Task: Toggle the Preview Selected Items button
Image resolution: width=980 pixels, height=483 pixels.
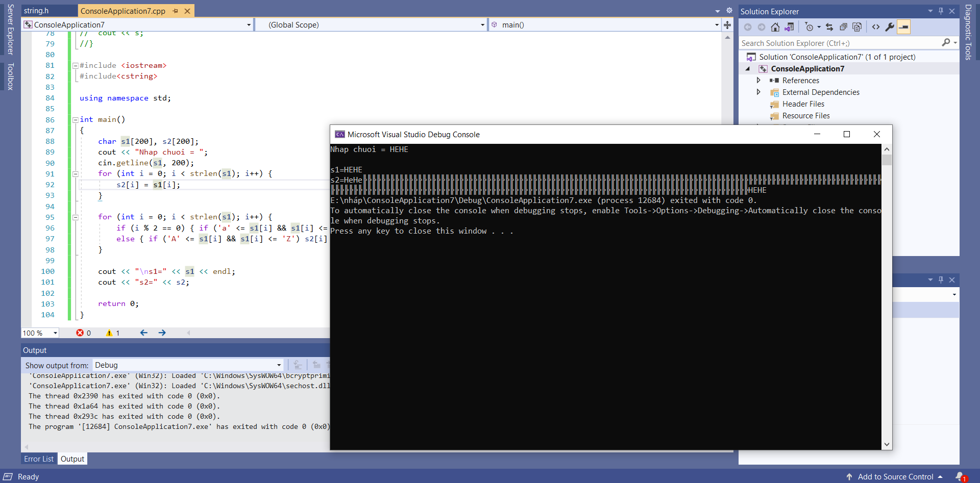Action: [x=903, y=27]
